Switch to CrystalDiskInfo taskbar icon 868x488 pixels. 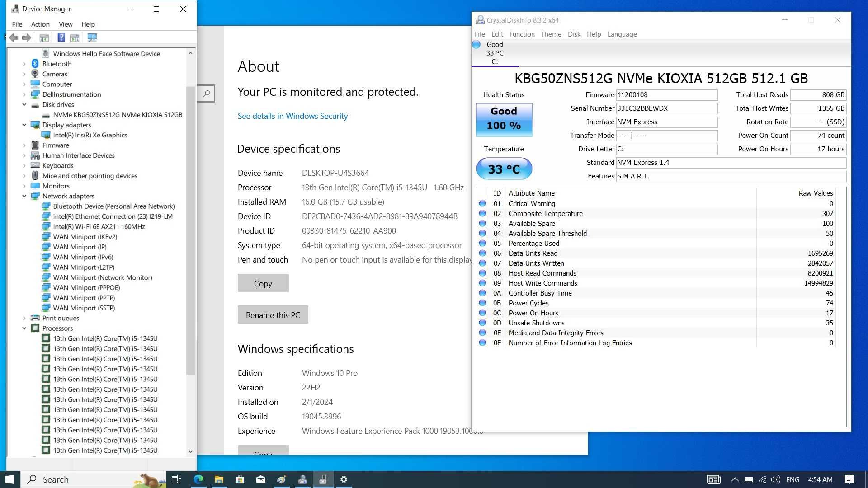click(302, 479)
